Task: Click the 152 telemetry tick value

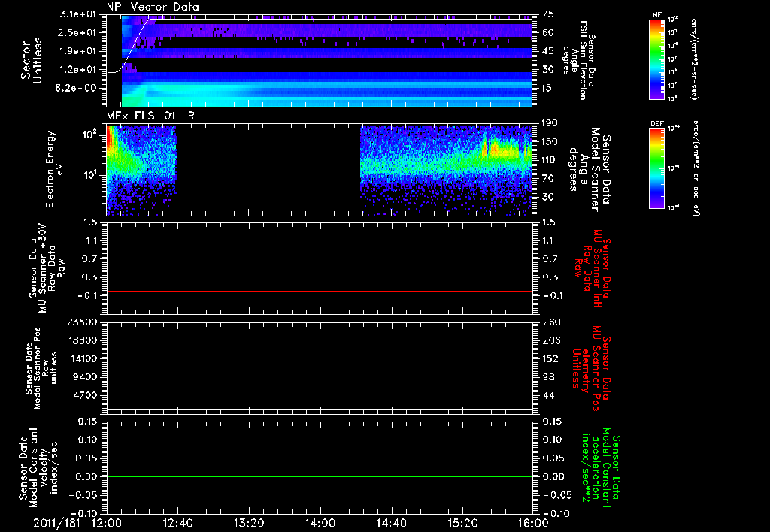Action: 550,358
